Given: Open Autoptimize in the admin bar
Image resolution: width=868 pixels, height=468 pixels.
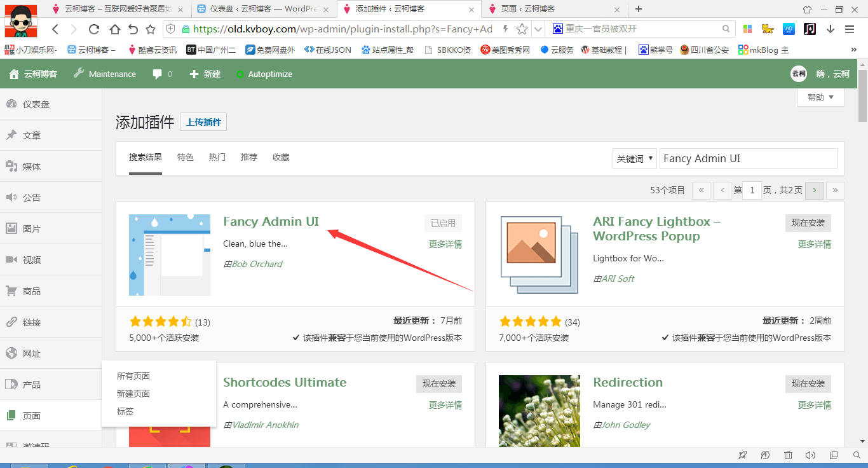Looking at the screenshot, I should click(x=264, y=74).
